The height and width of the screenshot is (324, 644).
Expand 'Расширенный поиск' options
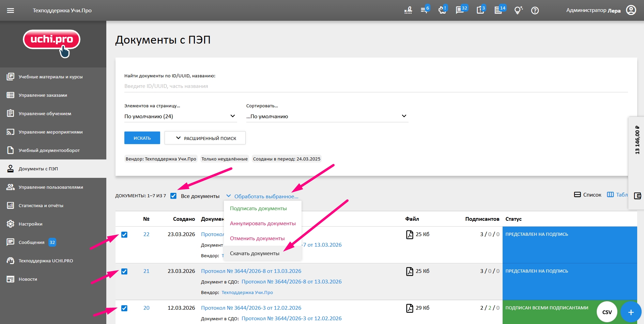tap(205, 138)
